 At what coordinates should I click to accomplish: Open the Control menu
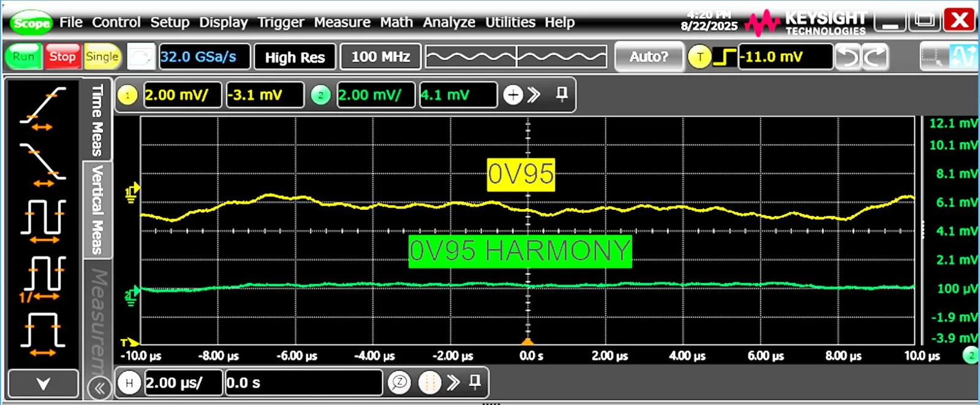[x=116, y=23]
